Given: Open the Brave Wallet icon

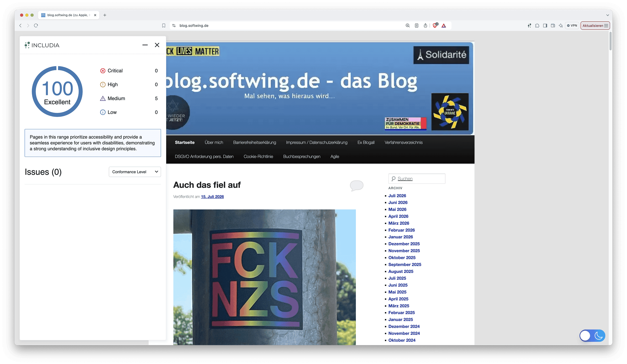Looking at the screenshot, I should click(x=553, y=26).
